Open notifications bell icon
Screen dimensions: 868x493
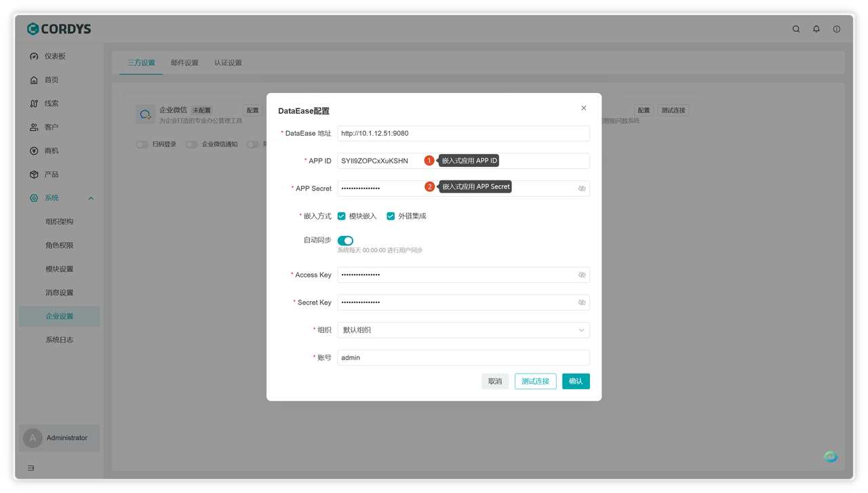tap(816, 29)
